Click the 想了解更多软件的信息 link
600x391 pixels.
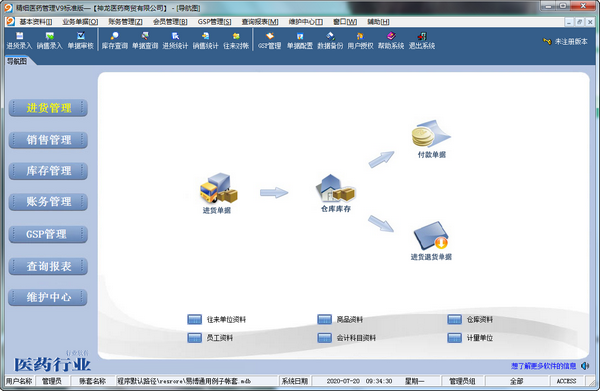tap(543, 366)
